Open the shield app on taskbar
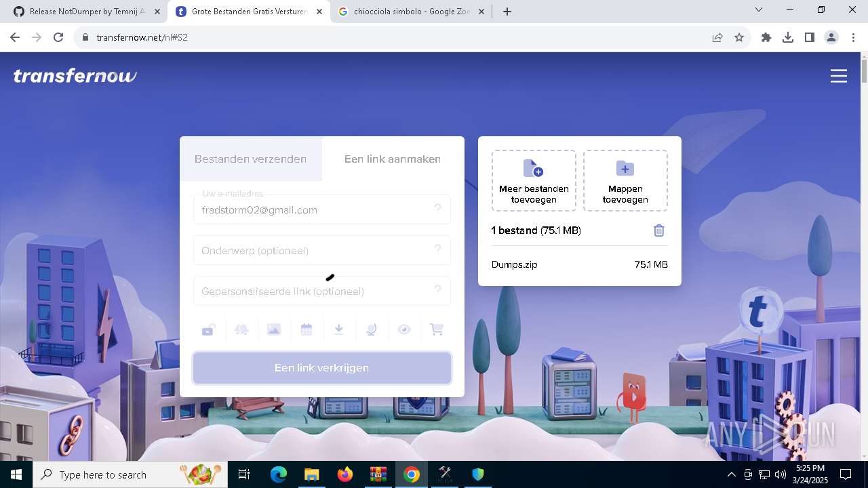 point(478,474)
